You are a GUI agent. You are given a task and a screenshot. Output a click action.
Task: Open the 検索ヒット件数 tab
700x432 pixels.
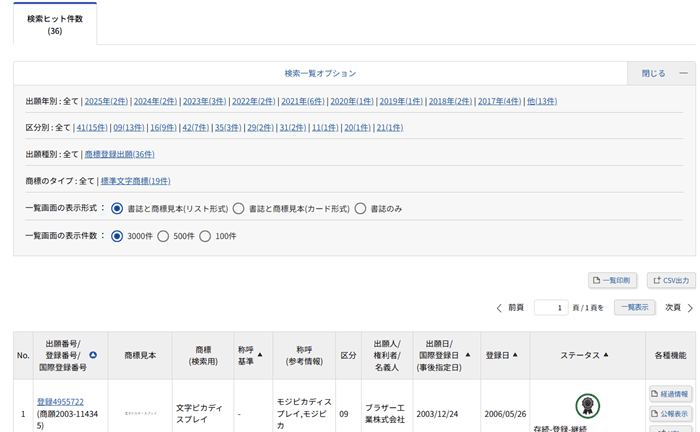click(x=55, y=24)
